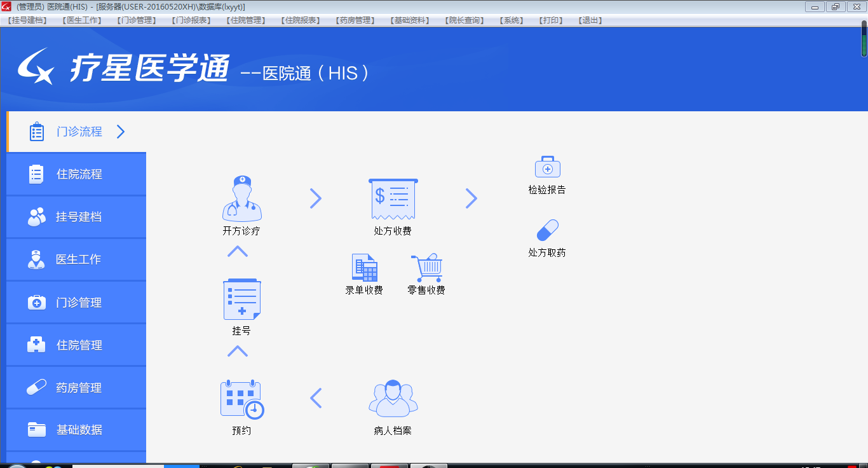Open the 【系统】 menu
The width and height of the screenshot is (868, 468).
pos(513,20)
